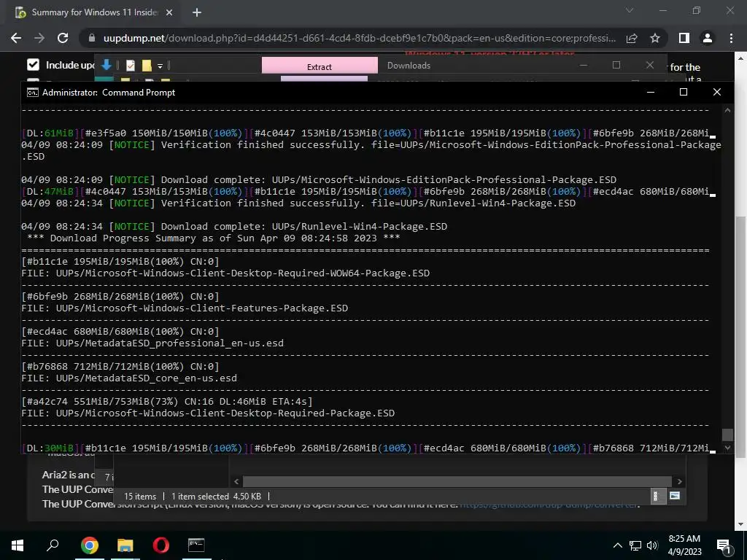Open Windows taskbar search
Screen dimensions: 747x560
53,545
